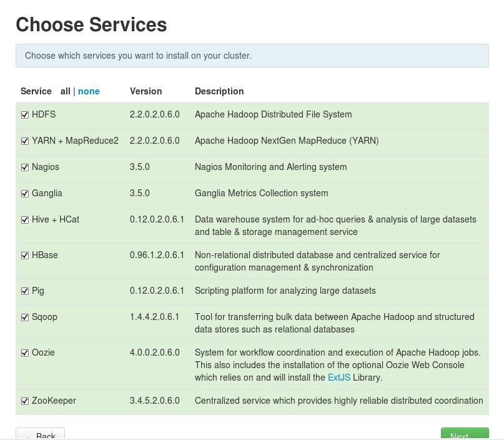Viewport: 504px width, 440px height.
Task: Uncheck the HDFS service checkbox
Action: click(25, 114)
